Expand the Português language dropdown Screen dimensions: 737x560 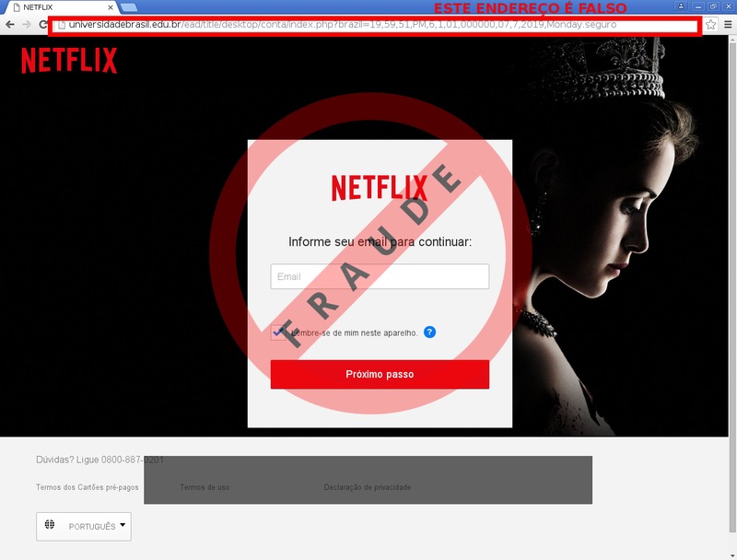point(84,527)
